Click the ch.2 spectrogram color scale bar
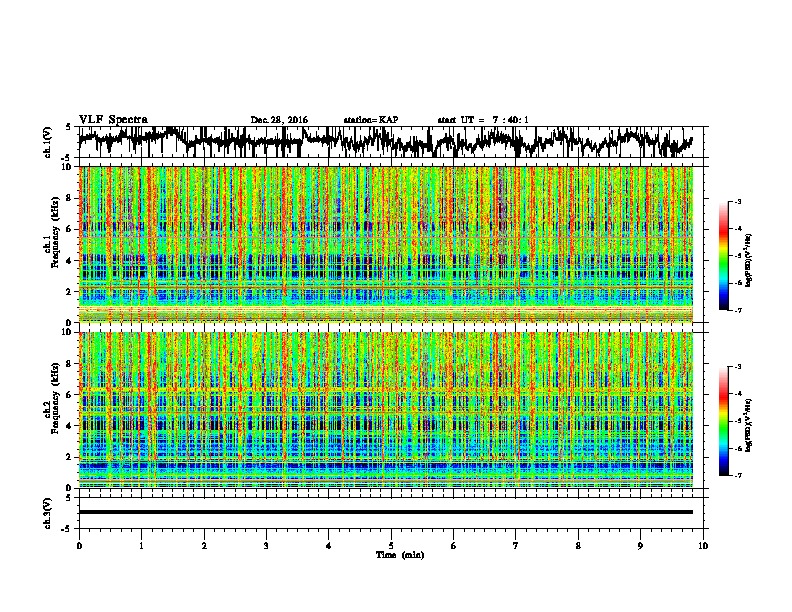 [723, 421]
